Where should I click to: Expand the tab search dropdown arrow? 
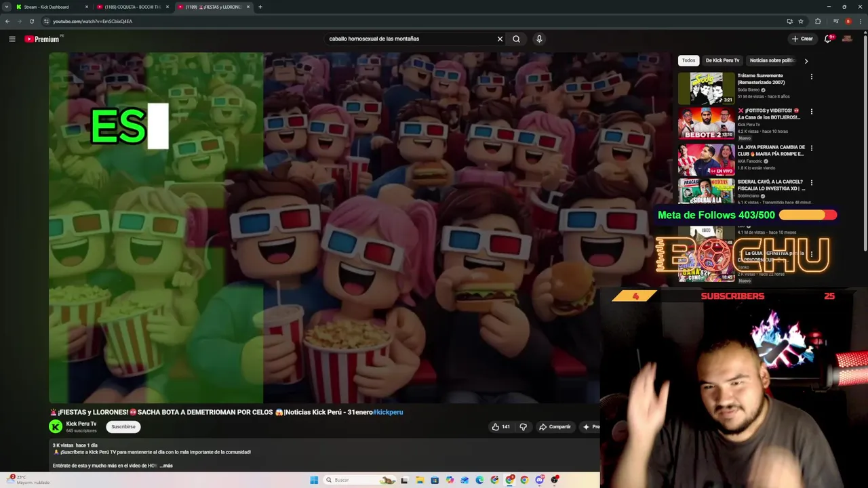[7, 7]
